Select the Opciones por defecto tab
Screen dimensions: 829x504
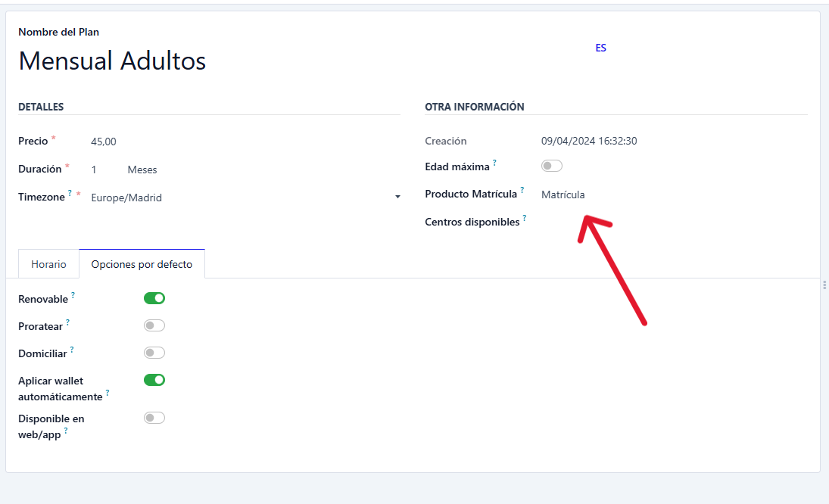[142, 264]
